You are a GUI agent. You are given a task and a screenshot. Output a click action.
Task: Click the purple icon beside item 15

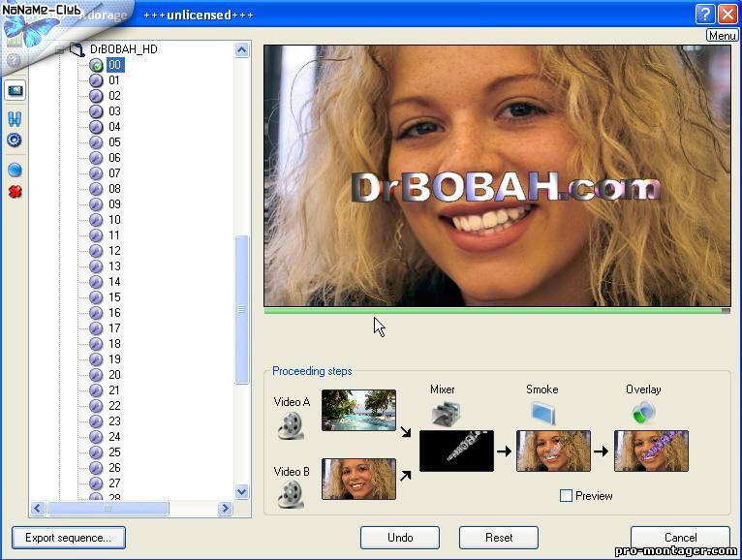click(96, 297)
